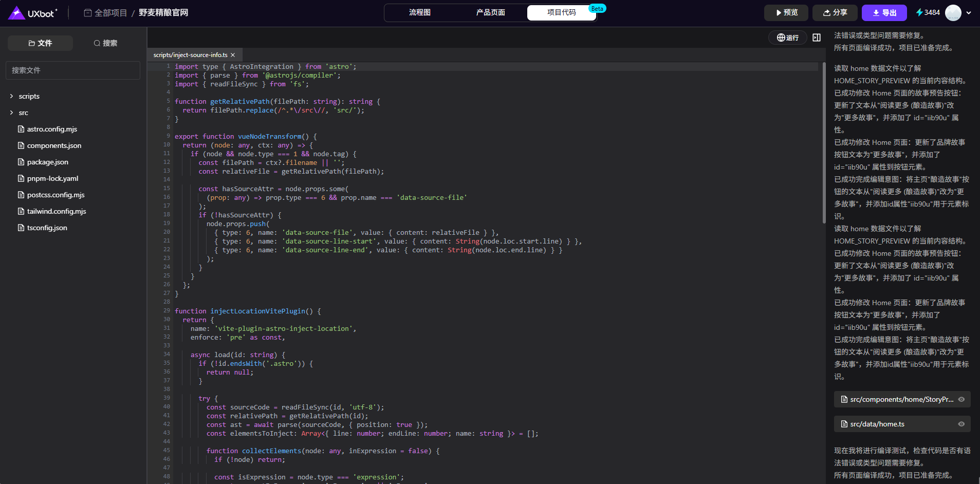Switch to the 搜索 search panel
Image resolution: width=980 pixels, height=484 pixels.
point(105,43)
